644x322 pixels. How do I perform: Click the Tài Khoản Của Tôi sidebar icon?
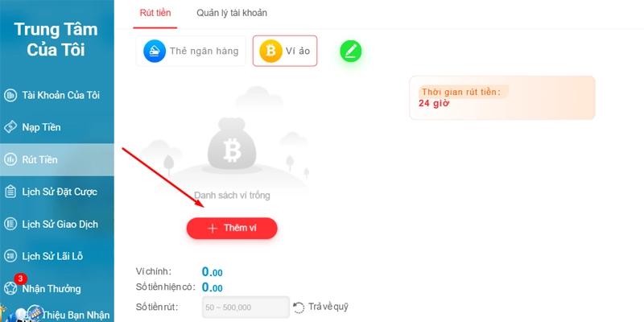10,95
